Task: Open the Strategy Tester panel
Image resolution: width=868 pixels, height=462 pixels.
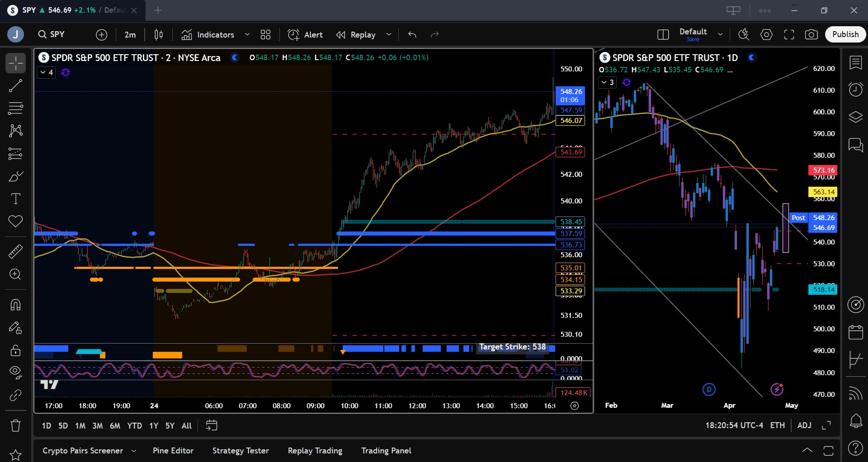Action: pos(241,451)
